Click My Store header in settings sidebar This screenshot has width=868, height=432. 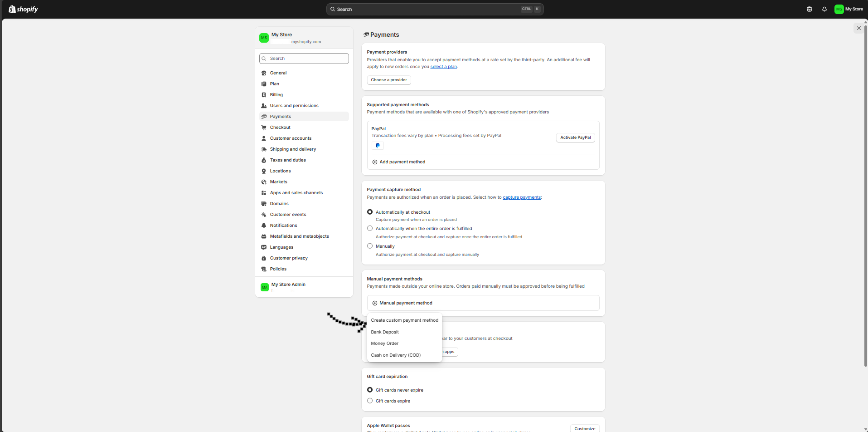click(x=304, y=38)
